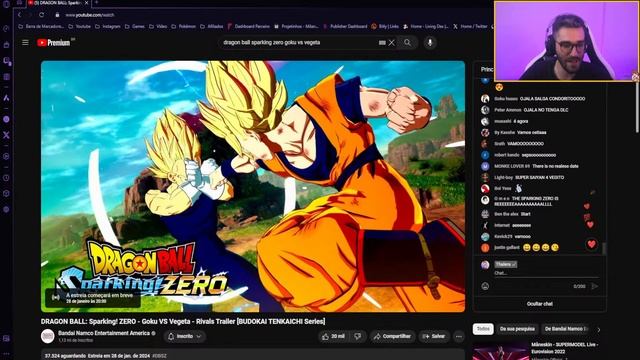The height and width of the screenshot is (360, 640).
Task: Open the sidebar messenger chat icon
Action: point(6,119)
